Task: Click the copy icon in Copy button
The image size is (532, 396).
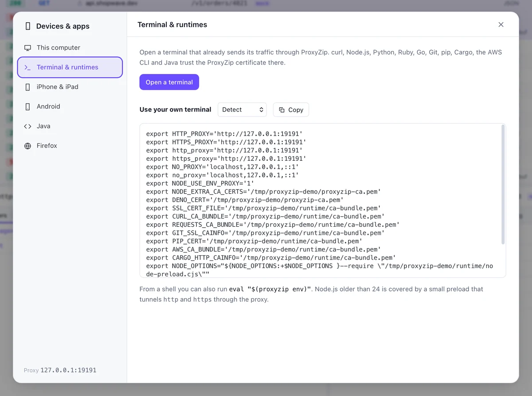Action: [x=282, y=110]
